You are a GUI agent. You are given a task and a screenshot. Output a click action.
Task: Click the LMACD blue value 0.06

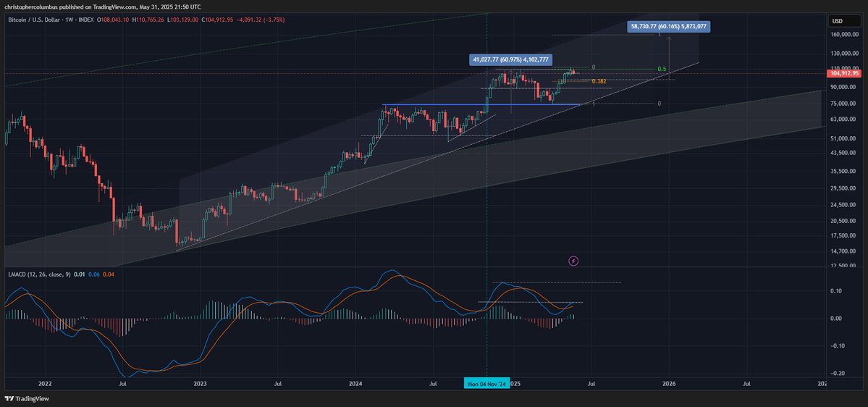(x=94, y=274)
